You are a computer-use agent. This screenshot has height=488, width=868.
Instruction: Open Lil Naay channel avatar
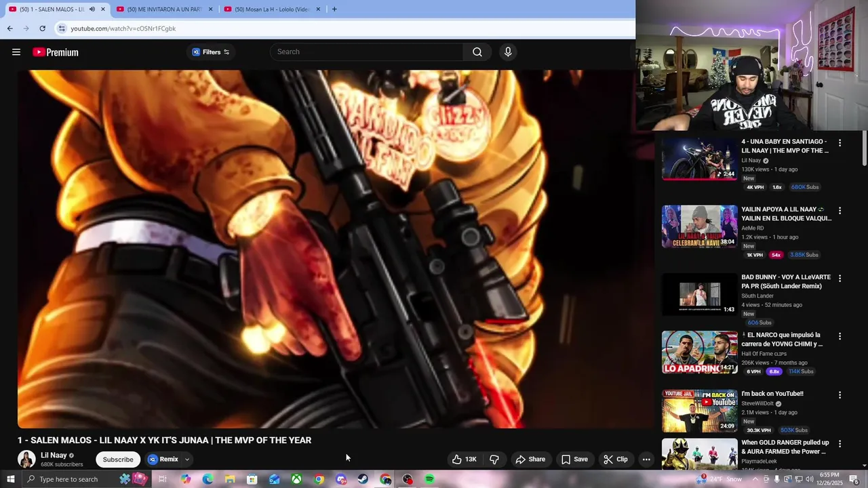(26, 459)
